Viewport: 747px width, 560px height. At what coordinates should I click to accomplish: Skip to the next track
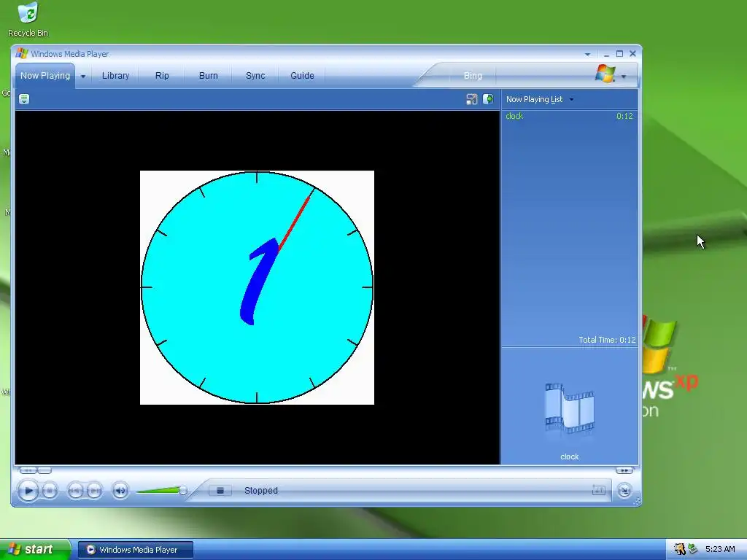click(x=94, y=491)
